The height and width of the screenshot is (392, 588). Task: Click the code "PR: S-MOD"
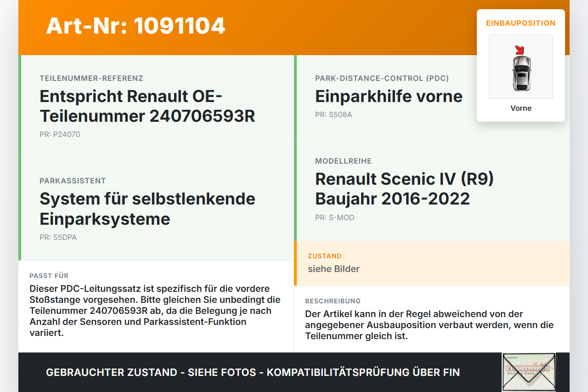point(335,218)
